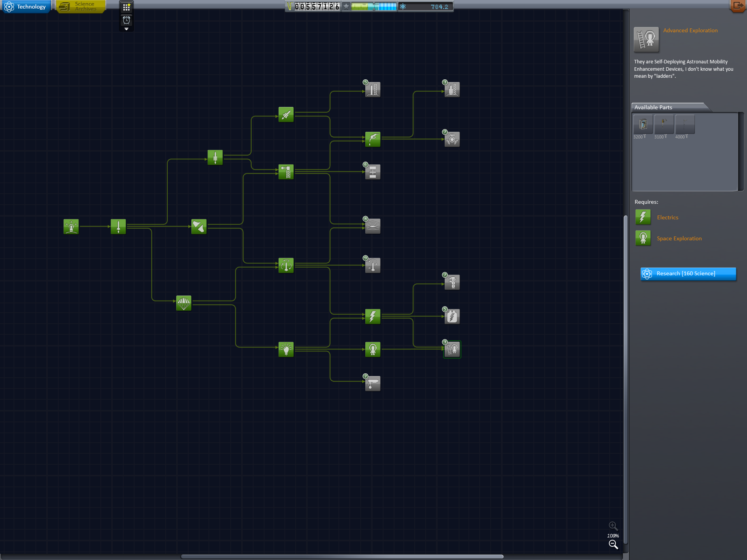Select the Fuel Systems pump-nozzle node
Screen dimensions: 747x560
pos(373,139)
